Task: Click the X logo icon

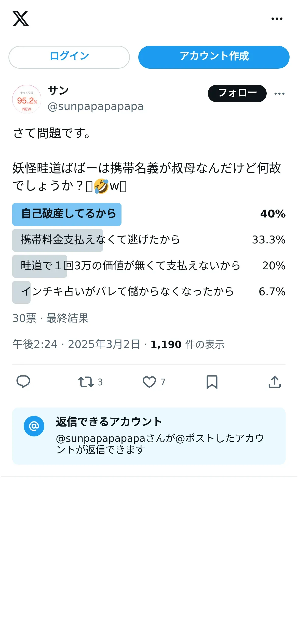Action: coord(21,19)
